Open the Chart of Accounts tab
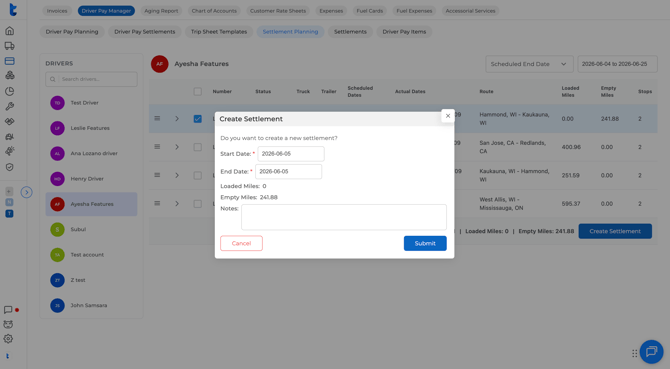This screenshot has height=369, width=670. (214, 11)
